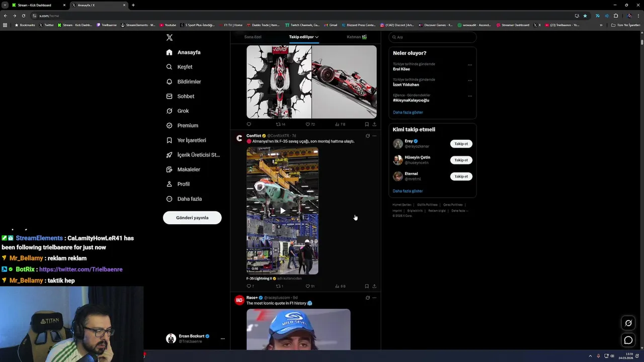Open Yer İşaretleri bookmarks
This screenshot has width=644, height=362.
tap(186, 140)
